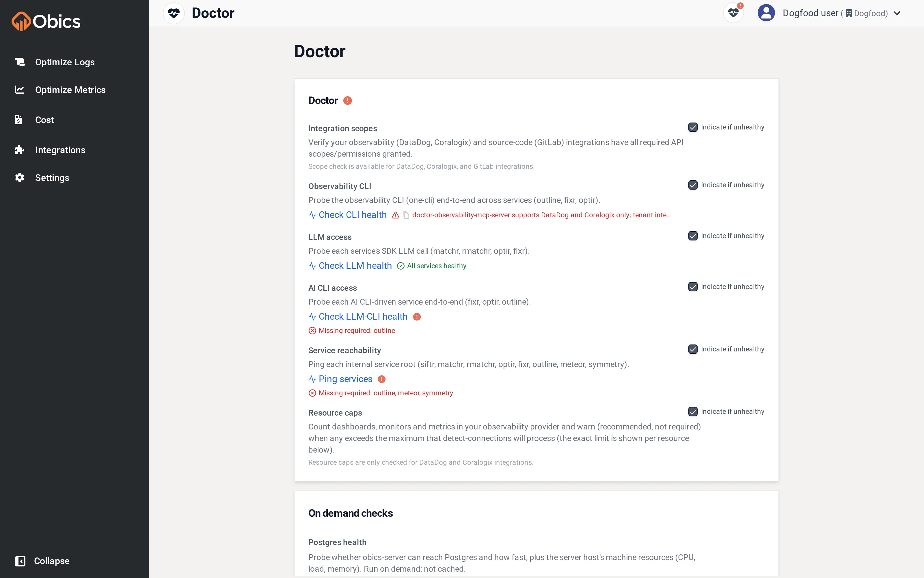Click the red alert icon next to Doctor card title
This screenshot has height=578, width=924.
[x=347, y=101]
